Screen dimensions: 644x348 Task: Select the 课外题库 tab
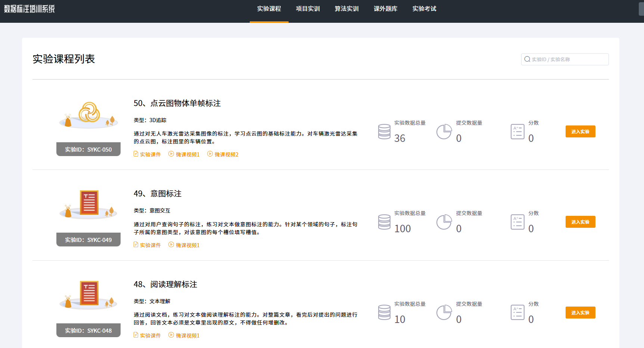point(386,9)
